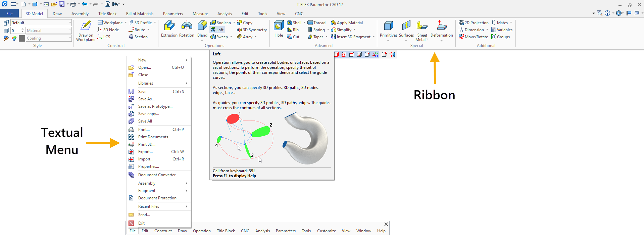Click the Groups tool
The height and width of the screenshot is (240, 644).
click(x=500, y=37)
